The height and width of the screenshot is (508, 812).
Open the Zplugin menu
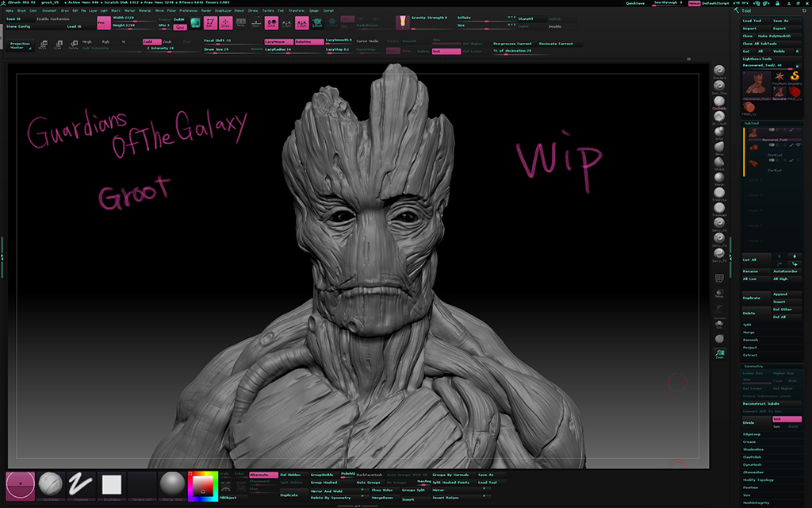coord(314,10)
